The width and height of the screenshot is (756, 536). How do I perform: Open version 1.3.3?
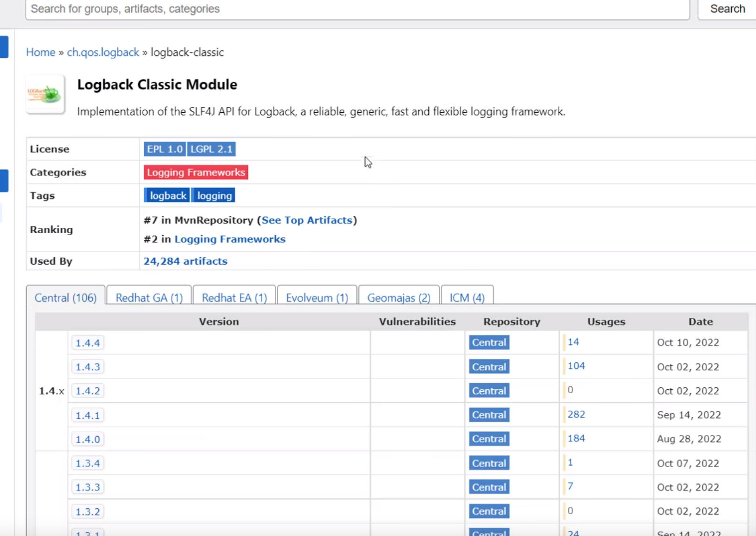[87, 487]
